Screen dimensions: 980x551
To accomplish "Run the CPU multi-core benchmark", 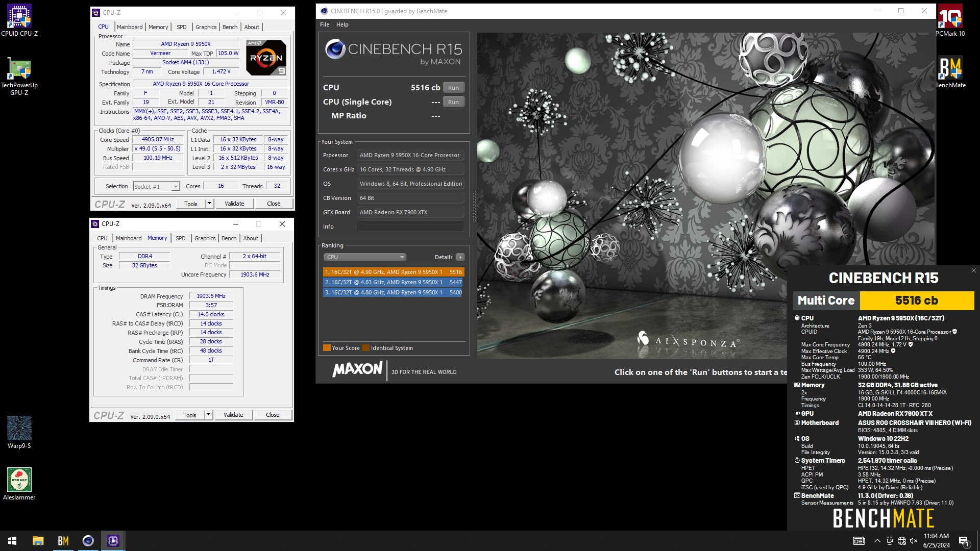I will (453, 88).
